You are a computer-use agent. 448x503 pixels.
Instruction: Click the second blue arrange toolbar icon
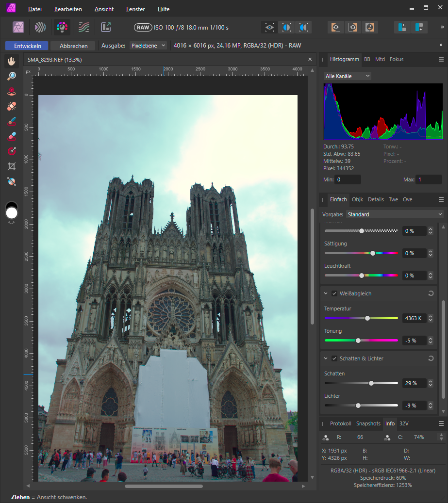(419, 27)
